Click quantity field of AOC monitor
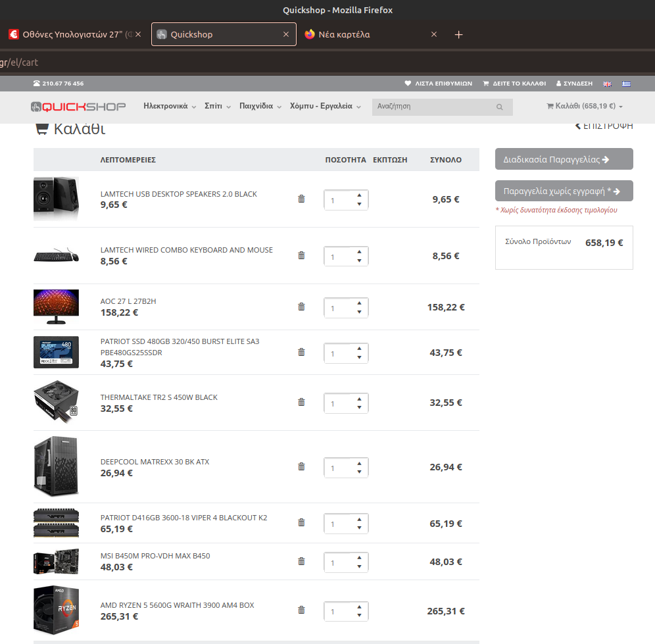 [x=341, y=308]
